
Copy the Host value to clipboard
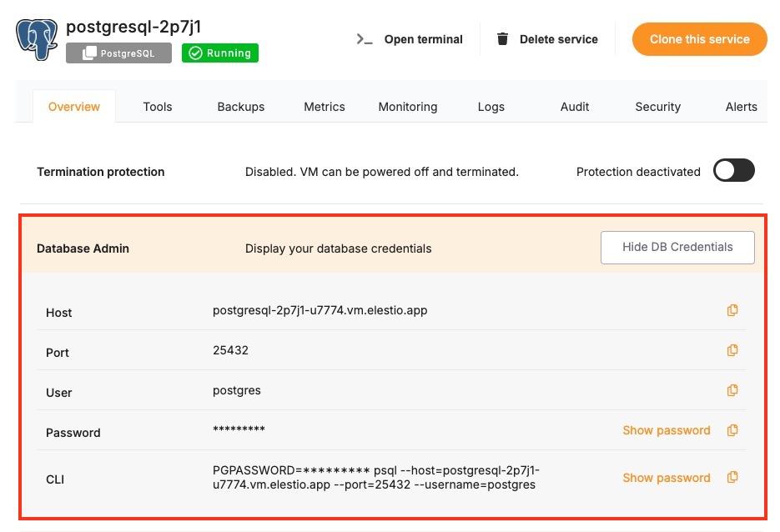732,310
